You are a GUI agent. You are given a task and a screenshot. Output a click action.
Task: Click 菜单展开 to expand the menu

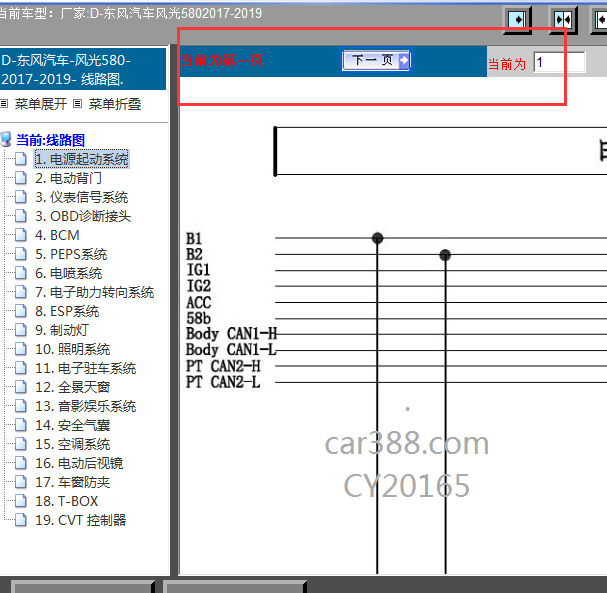click(41, 104)
